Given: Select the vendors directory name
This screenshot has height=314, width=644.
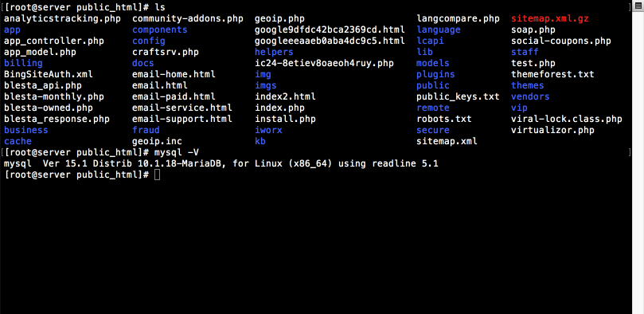Looking at the screenshot, I should pyautogui.click(x=531, y=96).
